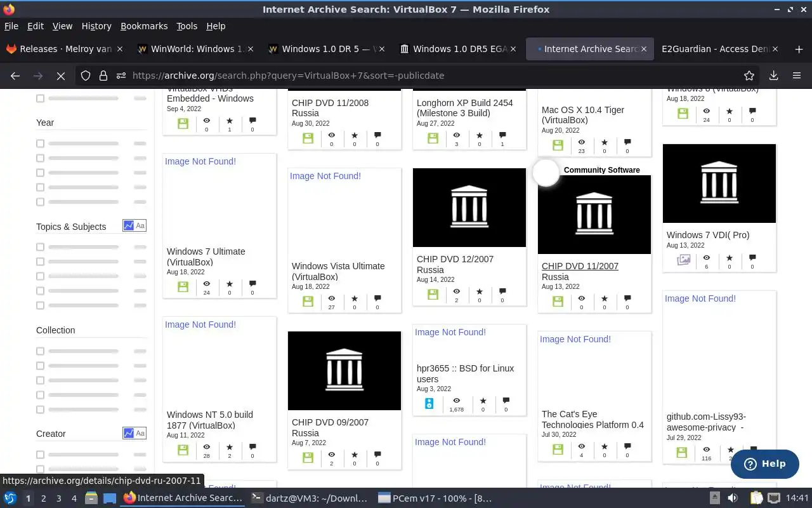Click the CHIP DVD 12/2007 Russia thumbnail

click(x=469, y=208)
